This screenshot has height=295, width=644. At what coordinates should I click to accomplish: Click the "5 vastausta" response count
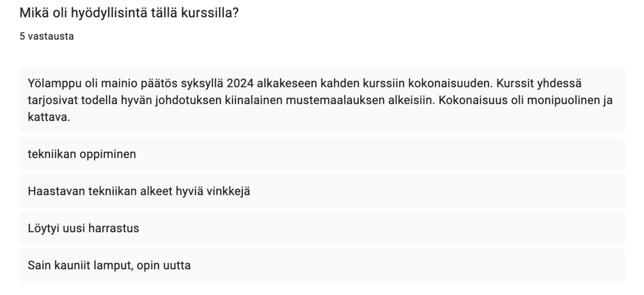[47, 36]
